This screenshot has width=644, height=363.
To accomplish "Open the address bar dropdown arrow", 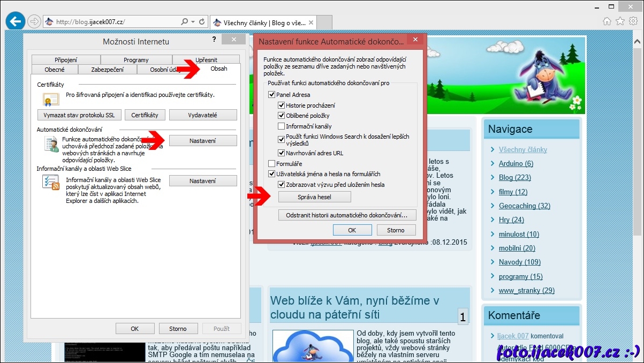I will click(193, 22).
